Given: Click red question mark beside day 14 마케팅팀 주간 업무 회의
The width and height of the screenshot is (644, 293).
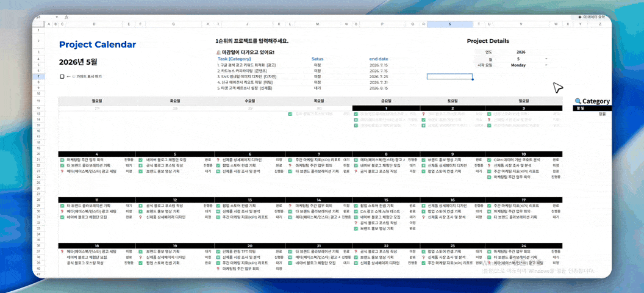Looking at the screenshot, I should pos(290,206).
